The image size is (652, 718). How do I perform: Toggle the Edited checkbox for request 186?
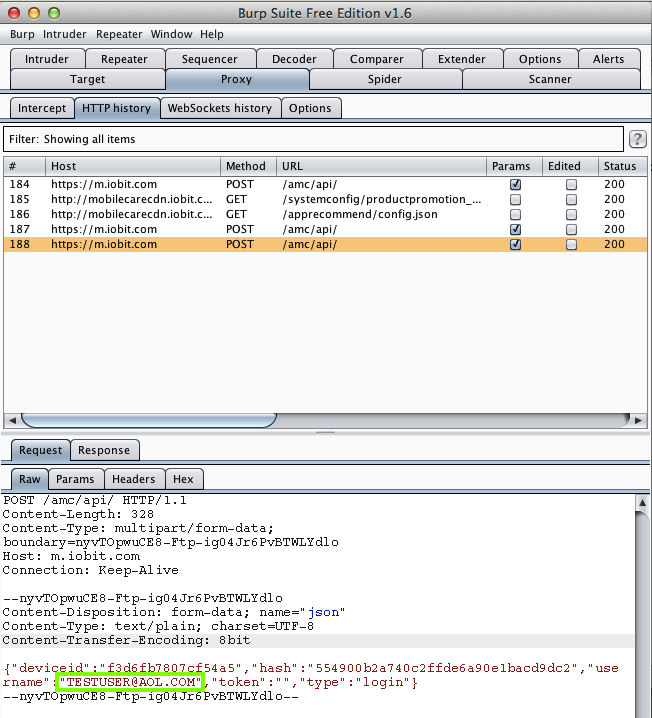point(571,215)
